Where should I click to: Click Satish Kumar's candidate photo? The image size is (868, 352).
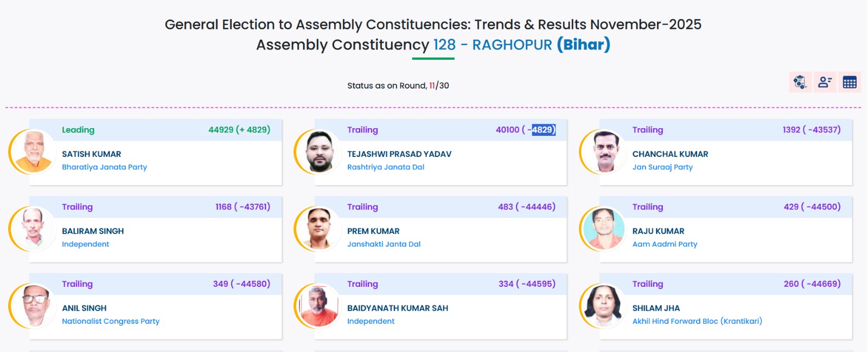(x=33, y=152)
